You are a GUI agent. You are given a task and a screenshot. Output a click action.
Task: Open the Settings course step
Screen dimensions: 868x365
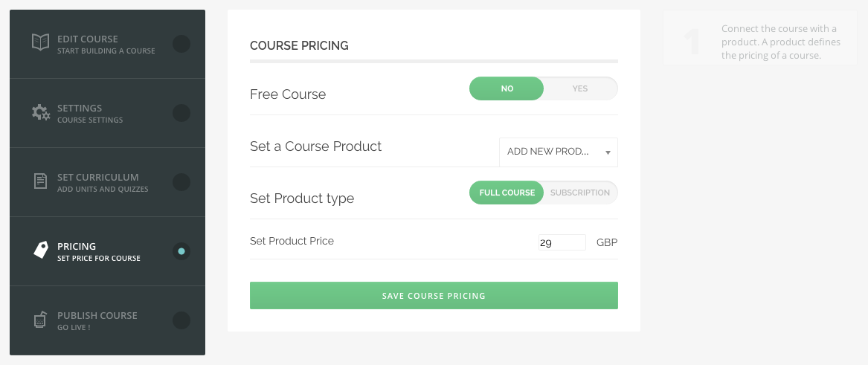[x=107, y=113]
